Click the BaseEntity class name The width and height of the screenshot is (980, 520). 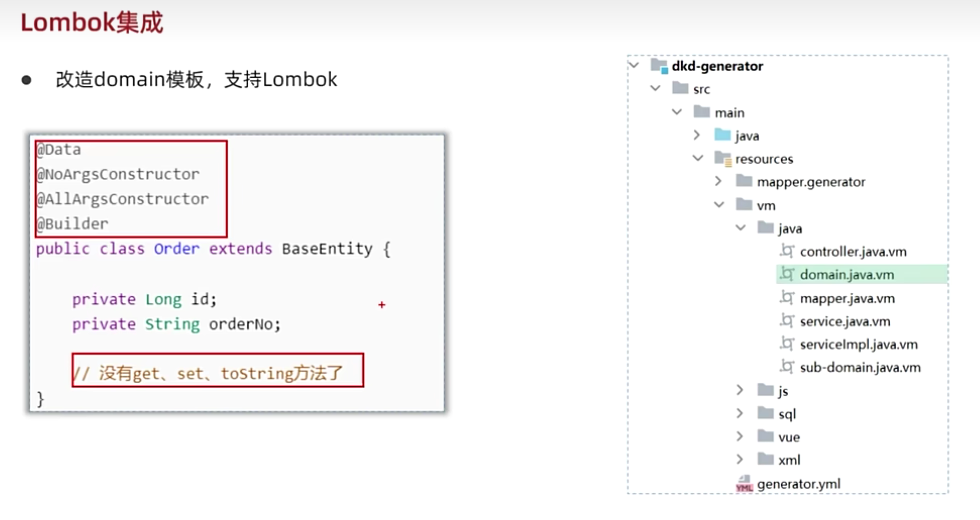click(x=327, y=248)
